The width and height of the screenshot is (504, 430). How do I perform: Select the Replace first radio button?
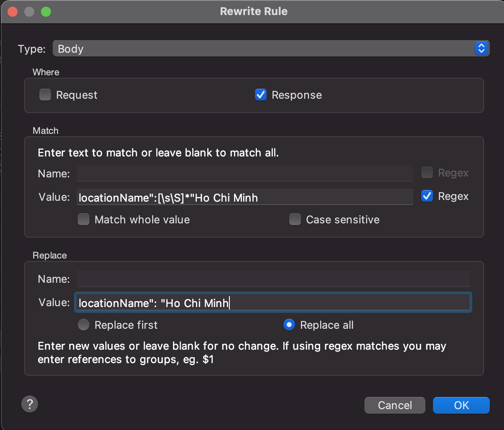[84, 325]
